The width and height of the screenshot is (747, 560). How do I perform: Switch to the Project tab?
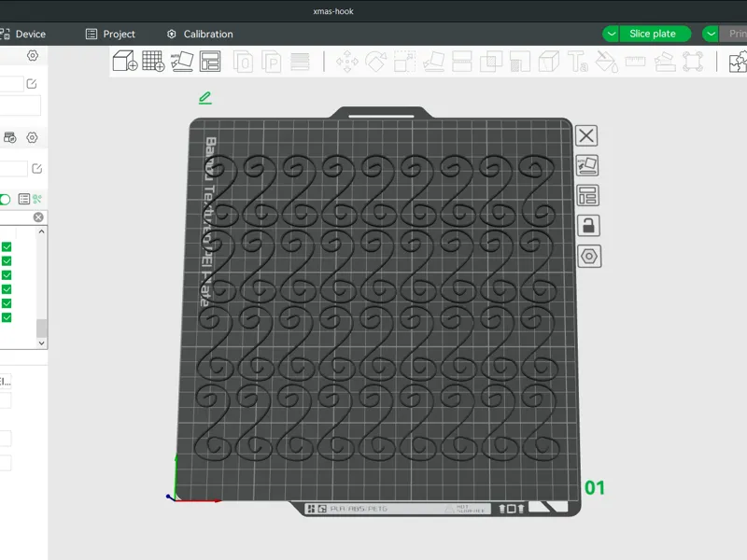point(110,35)
